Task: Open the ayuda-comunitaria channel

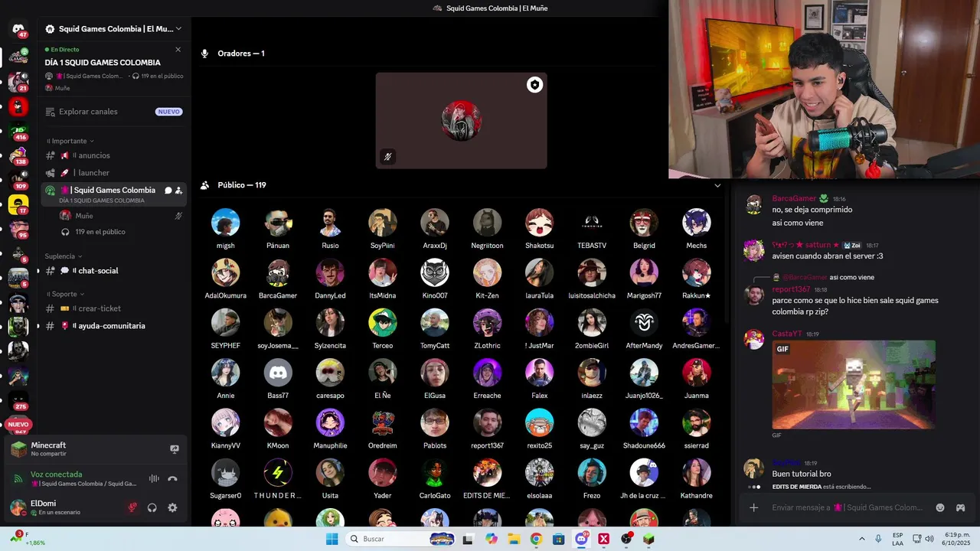Action: coord(113,326)
